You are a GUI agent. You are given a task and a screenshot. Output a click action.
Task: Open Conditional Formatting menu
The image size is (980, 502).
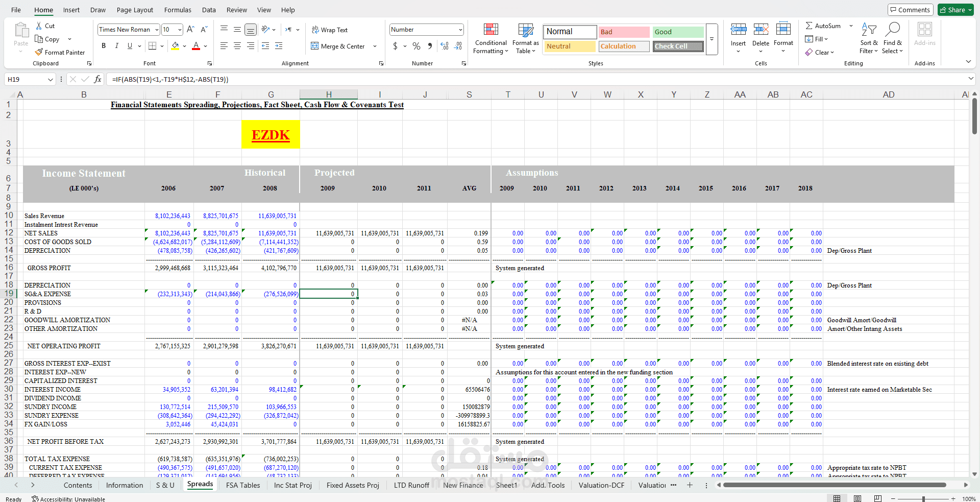[x=491, y=39]
